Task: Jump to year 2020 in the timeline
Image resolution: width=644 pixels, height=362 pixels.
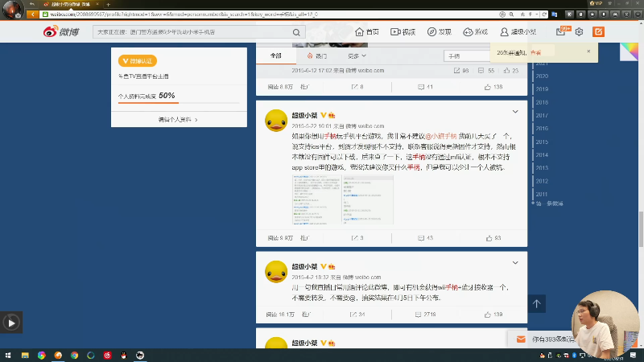Action: 542,76
